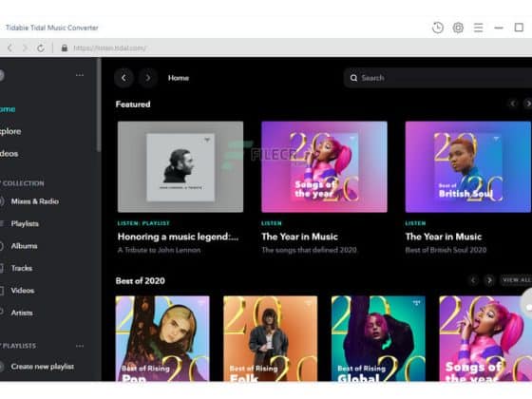The image size is (532, 399).
Task: Collapse the My Collection section header
Action: (x=23, y=183)
